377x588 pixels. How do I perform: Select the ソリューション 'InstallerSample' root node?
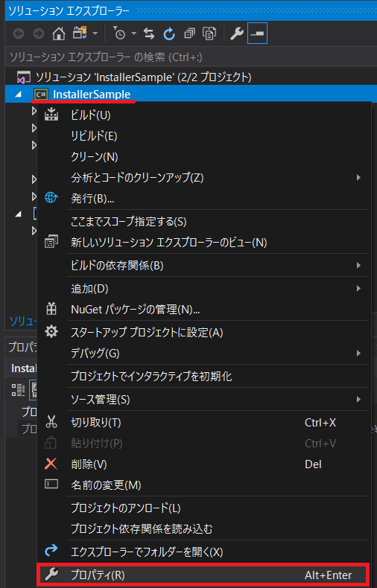click(x=144, y=77)
